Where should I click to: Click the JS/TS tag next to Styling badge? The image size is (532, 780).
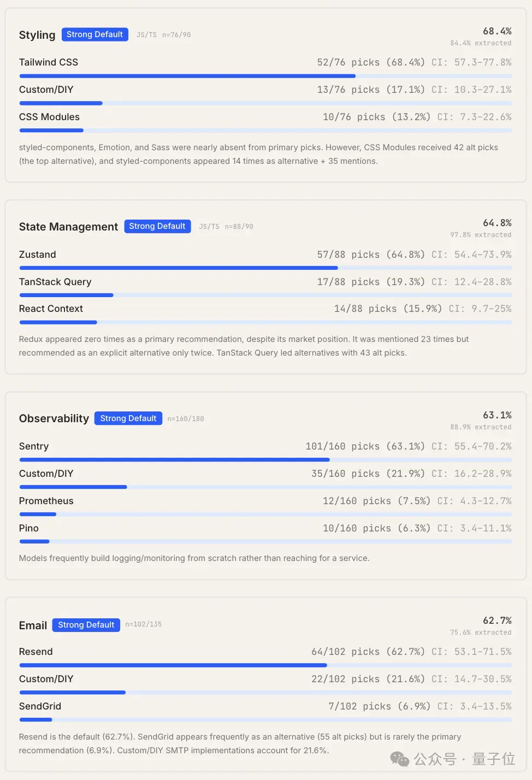pyautogui.click(x=146, y=35)
